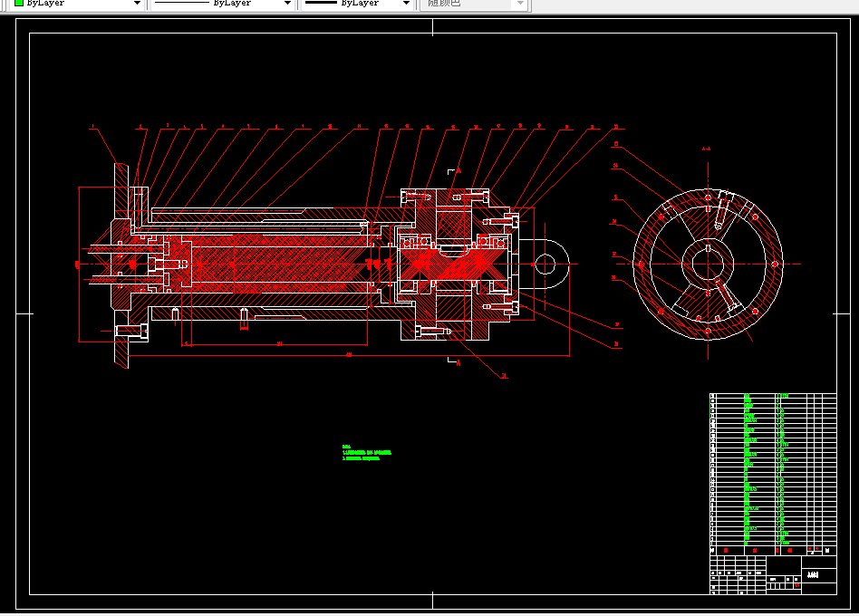Select the top-center frame centering mark
Screen dimensions: 859x616
pyautogui.click(x=433, y=27)
